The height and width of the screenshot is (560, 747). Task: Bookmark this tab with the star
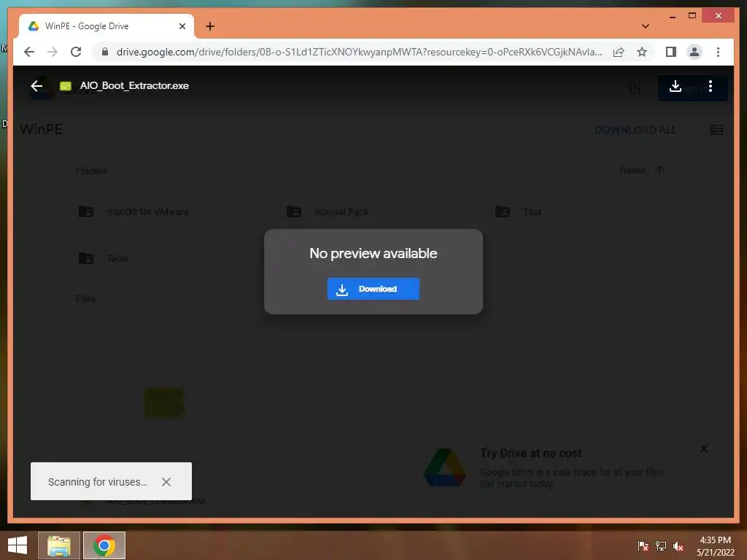click(x=642, y=52)
